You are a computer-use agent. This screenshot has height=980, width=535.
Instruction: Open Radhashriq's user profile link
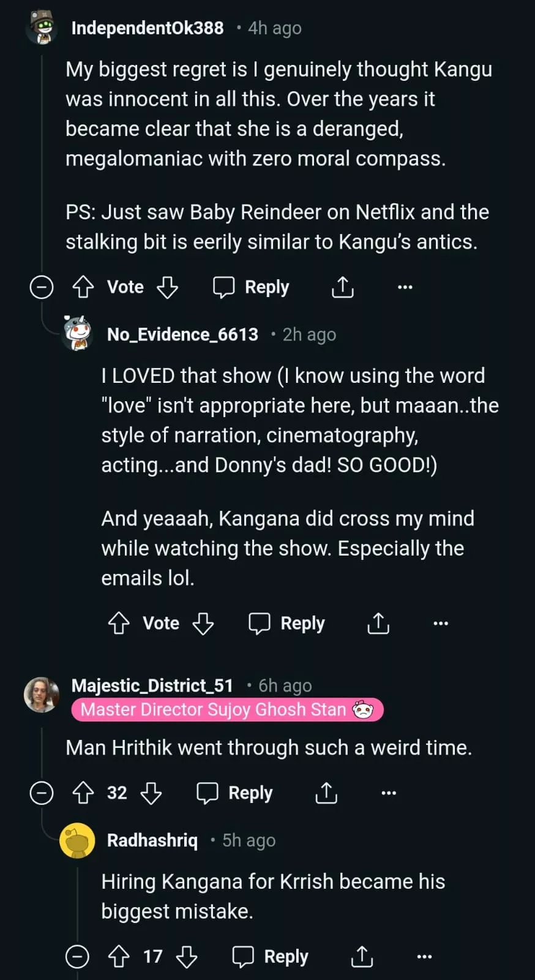[152, 840]
